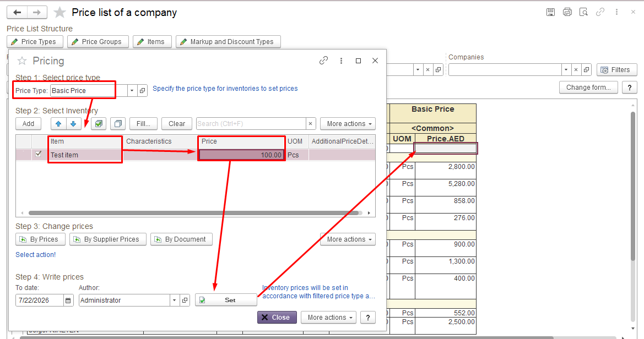
Task: Add Price list to favorites star
Action: [x=59, y=12]
